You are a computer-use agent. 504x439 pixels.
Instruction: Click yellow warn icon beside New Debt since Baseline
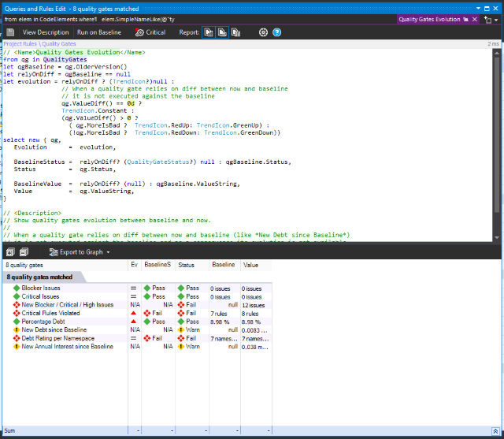pyautogui.click(x=17, y=329)
